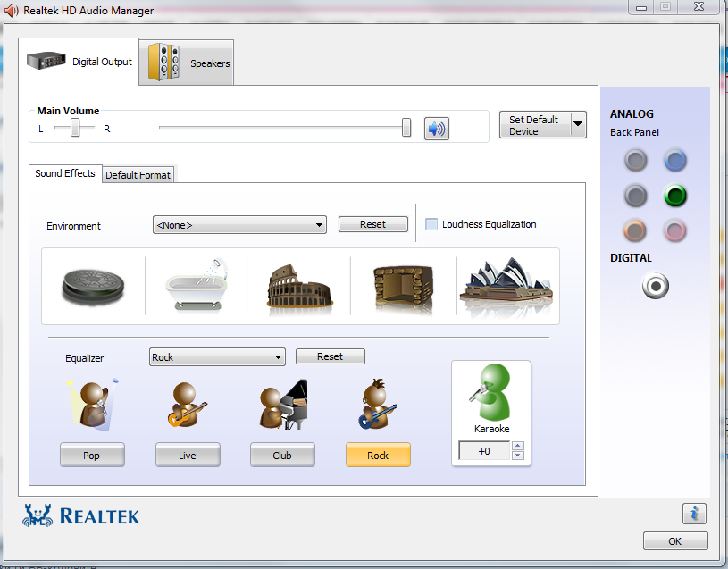Click the gray middle-left back panel jack
728x569 pixels.
[x=636, y=196]
